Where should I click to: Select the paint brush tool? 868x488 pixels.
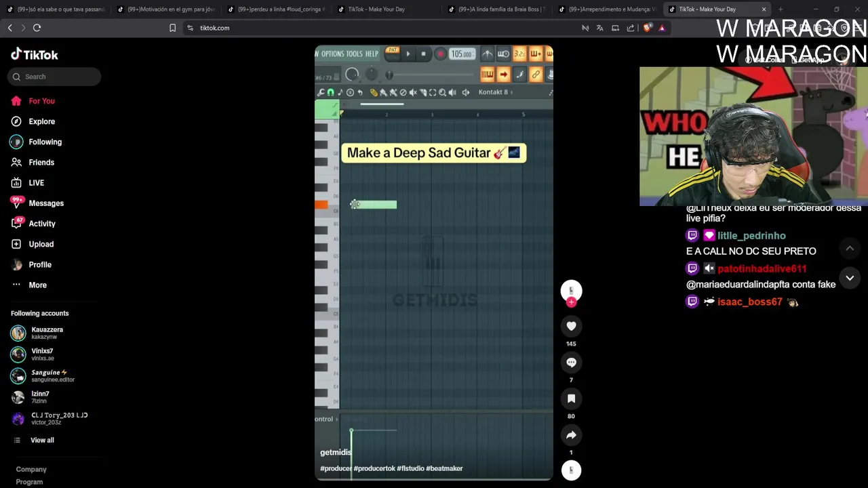click(x=383, y=93)
